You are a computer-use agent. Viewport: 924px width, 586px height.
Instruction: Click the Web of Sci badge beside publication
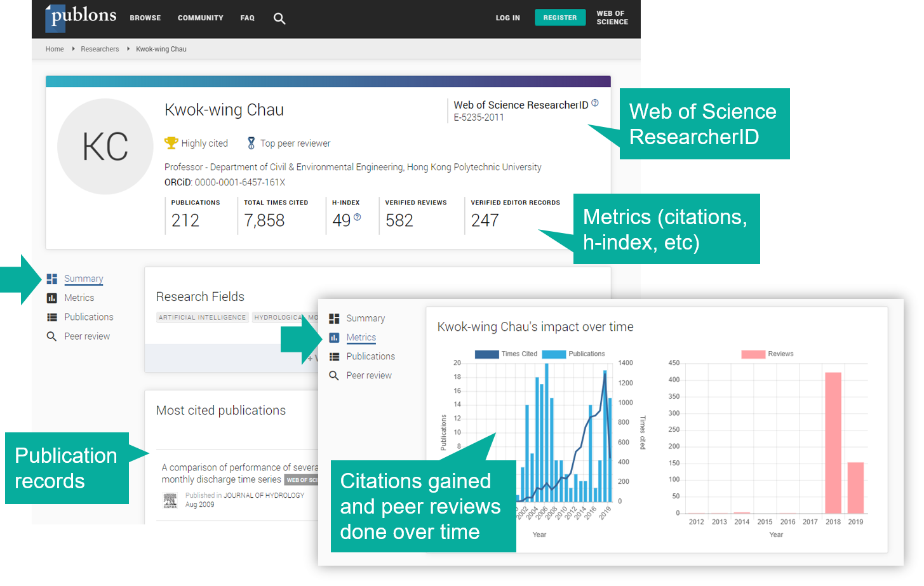tap(302, 480)
